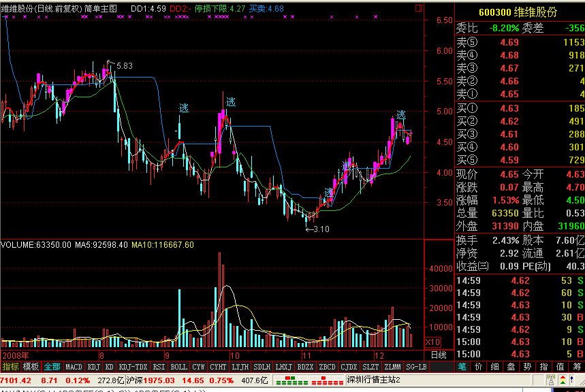Click the 维维股份(日线.前复权) chart title
The width and height of the screenshot is (585, 392).
point(42,8)
